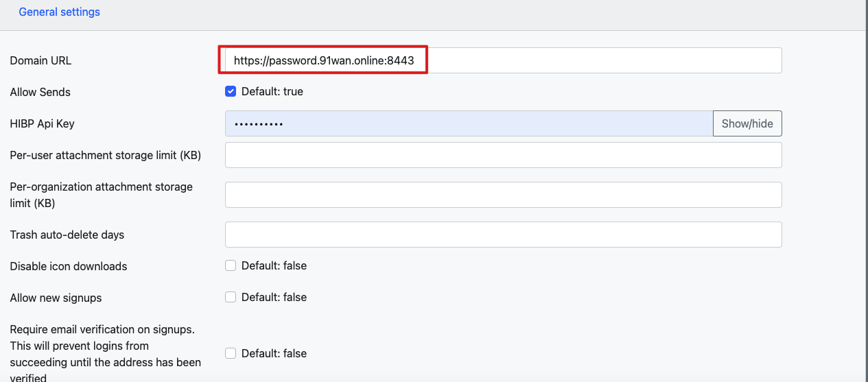This screenshot has width=868, height=382.
Task: Click the "Domain URL" label text
Action: (x=40, y=61)
